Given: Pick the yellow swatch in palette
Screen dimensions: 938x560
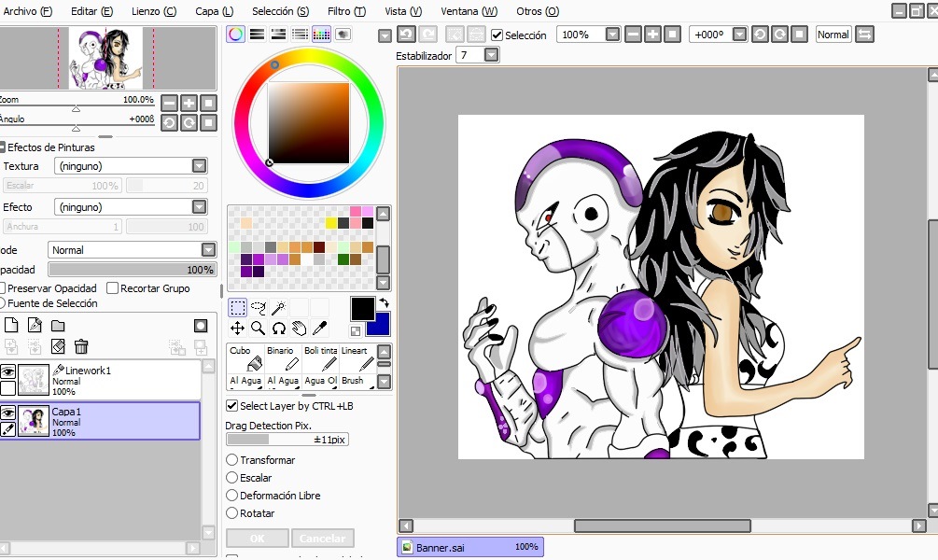Looking at the screenshot, I should (330, 223).
